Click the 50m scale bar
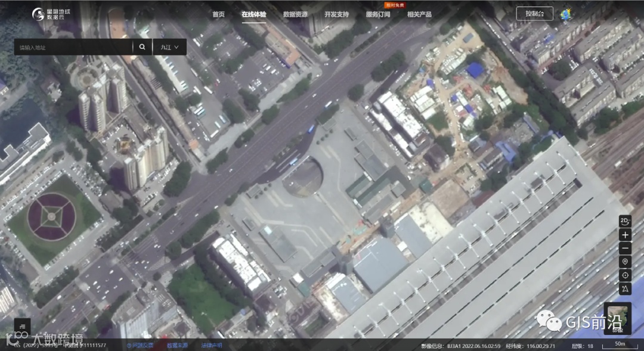This screenshot has height=351, width=644. tap(620, 344)
